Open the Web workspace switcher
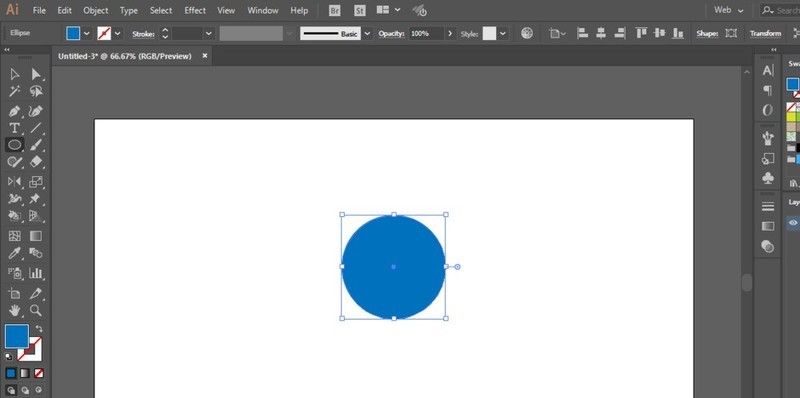800x398 pixels. (729, 10)
